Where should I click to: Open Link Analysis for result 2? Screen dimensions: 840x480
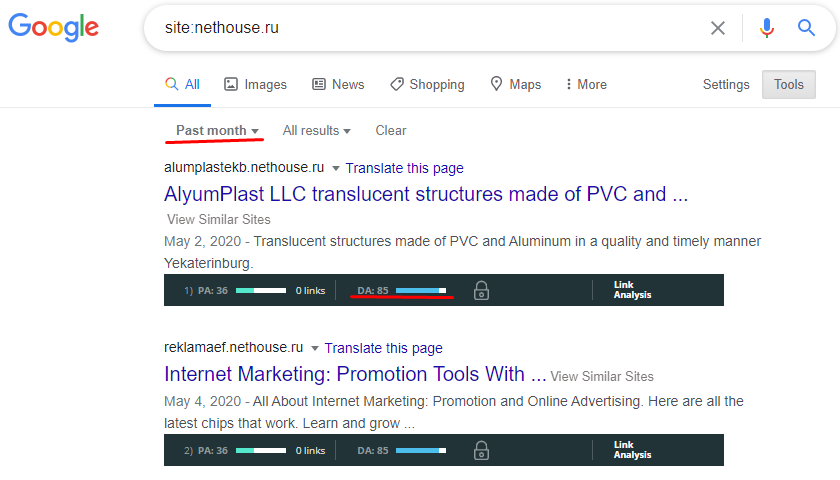click(632, 450)
